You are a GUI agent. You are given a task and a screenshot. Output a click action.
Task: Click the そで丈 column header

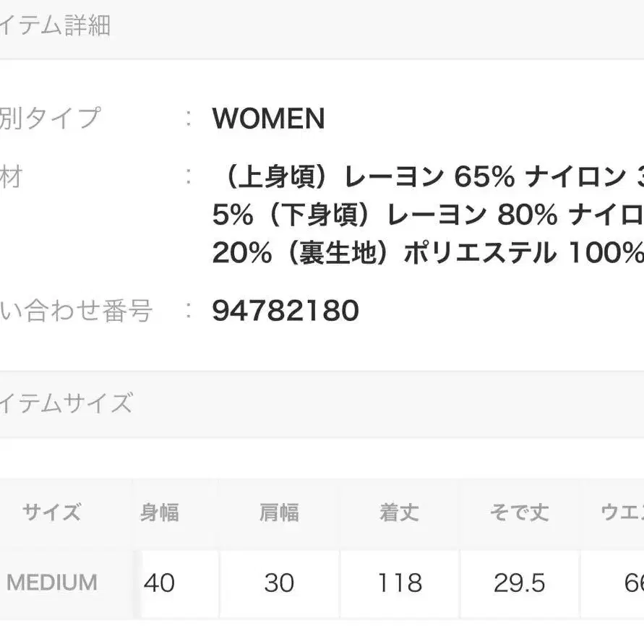(519, 512)
